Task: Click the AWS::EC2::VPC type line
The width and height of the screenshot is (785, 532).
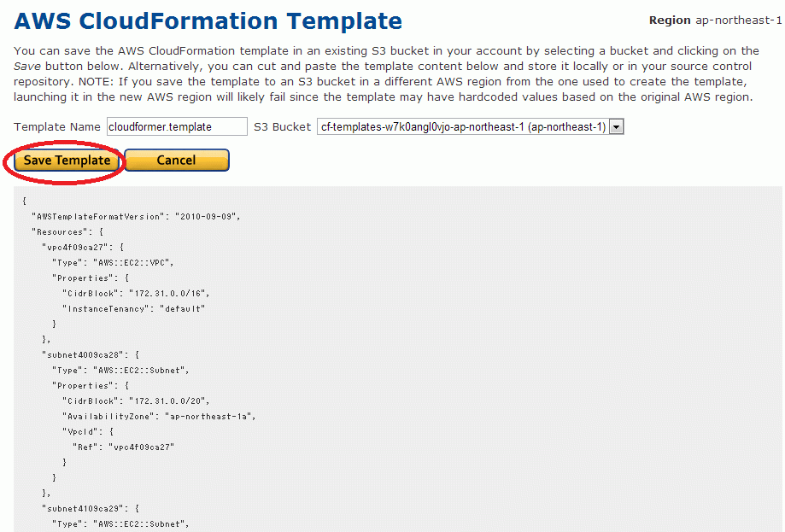Action: [113, 263]
